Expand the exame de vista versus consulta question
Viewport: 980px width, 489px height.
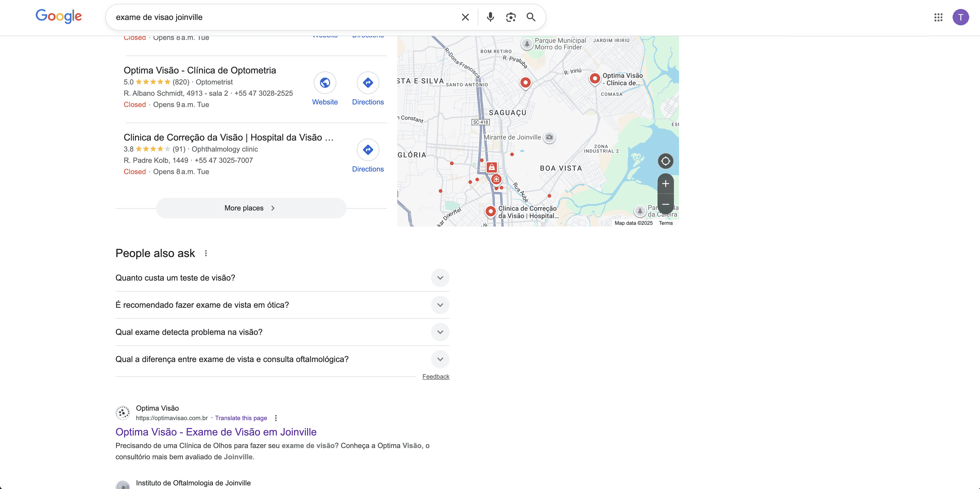click(440, 359)
